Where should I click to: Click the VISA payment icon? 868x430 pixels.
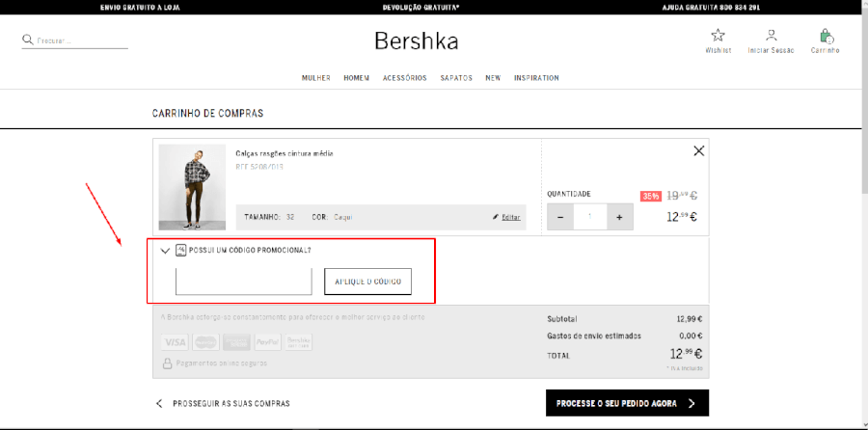pyautogui.click(x=175, y=342)
